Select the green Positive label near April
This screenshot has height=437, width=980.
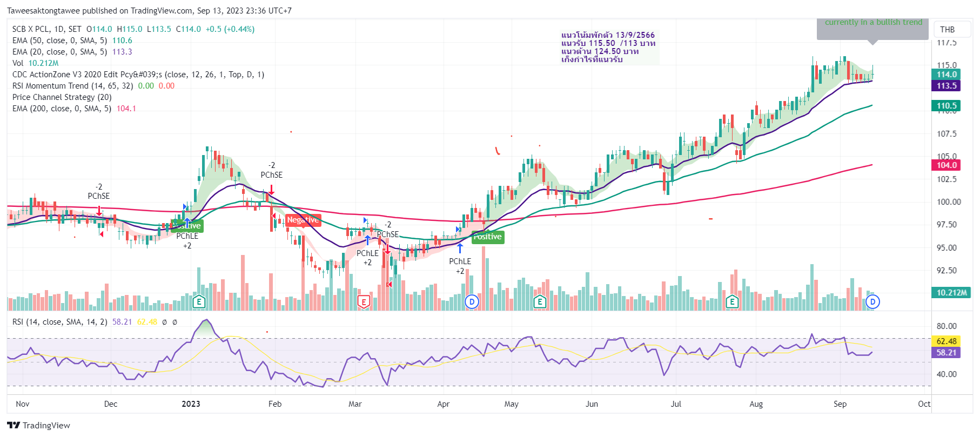coord(487,237)
